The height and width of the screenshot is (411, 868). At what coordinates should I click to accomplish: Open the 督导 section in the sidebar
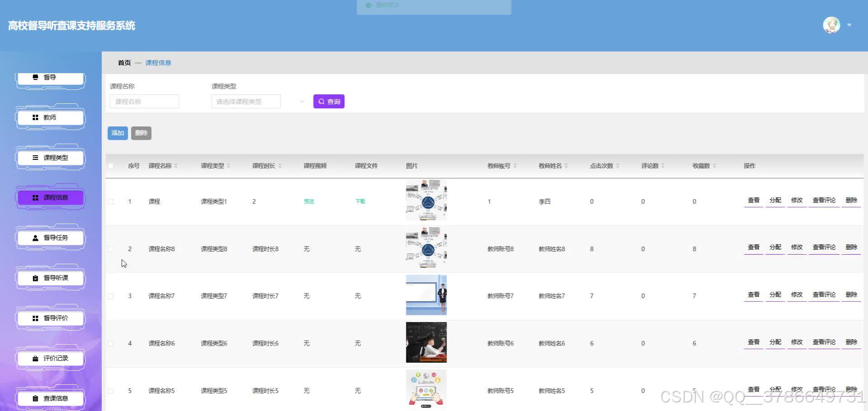(50, 77)
